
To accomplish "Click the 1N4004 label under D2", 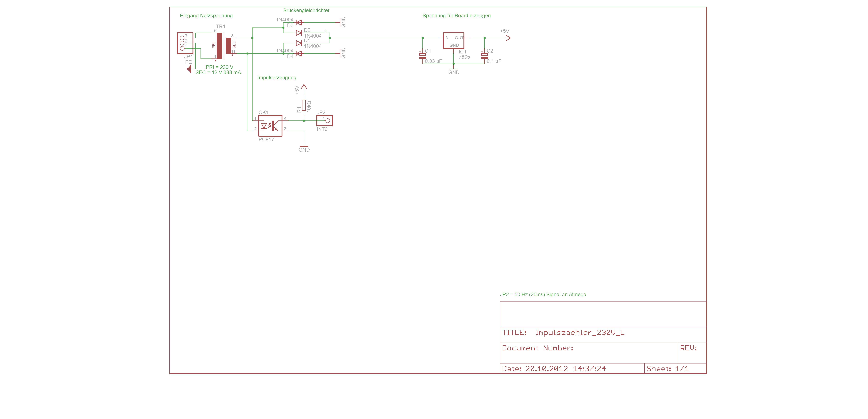I will 313,36.
